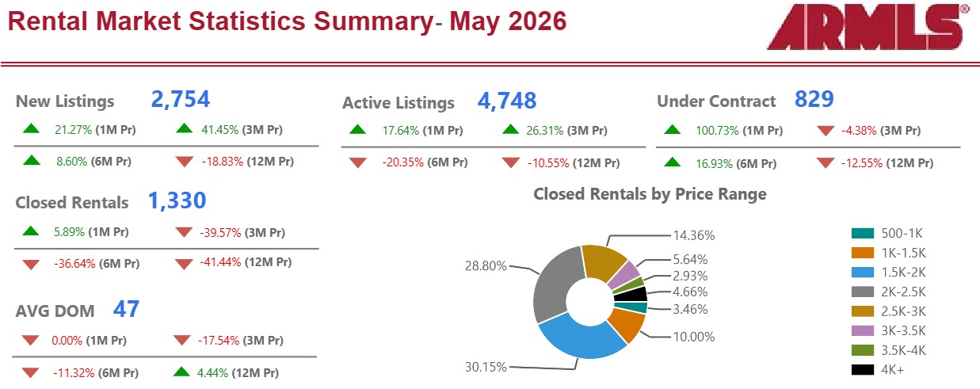Click the Active Listings value 4,748
The image size is (980, 389).
[507, 101]
